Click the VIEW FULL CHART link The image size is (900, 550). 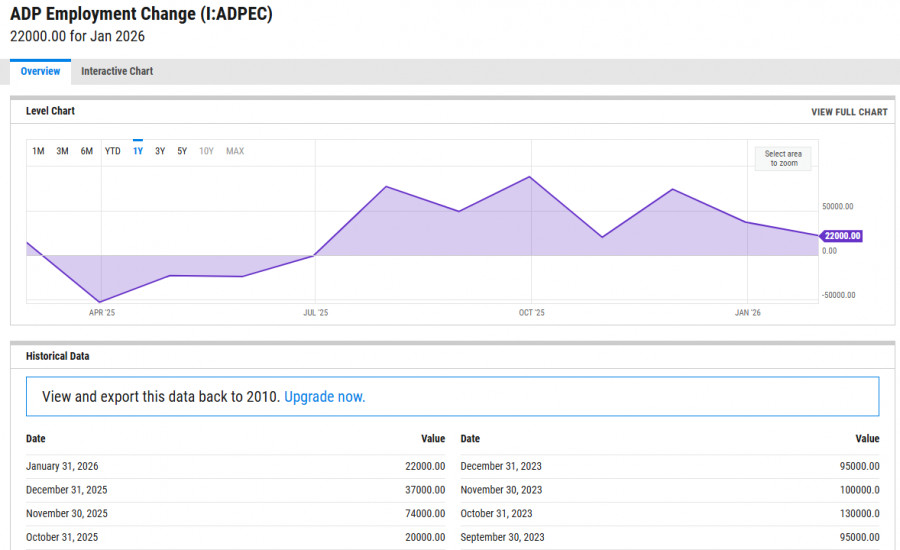[x=848, y=112]
